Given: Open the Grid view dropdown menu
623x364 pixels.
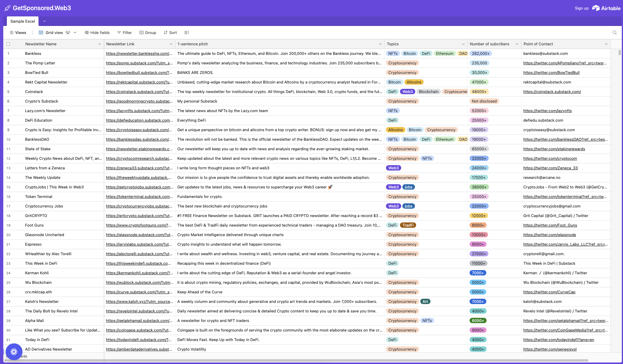Looking at the screenshot, I should pos(75,32).
